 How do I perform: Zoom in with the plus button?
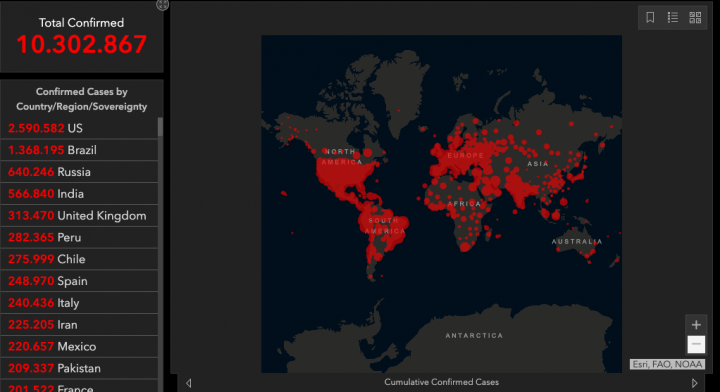coord(696,325)
